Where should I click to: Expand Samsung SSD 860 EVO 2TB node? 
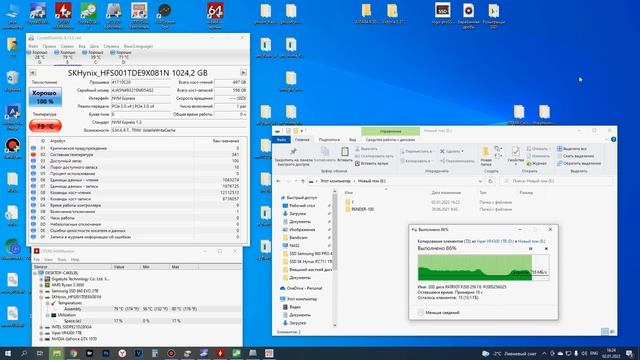(41, 291)
